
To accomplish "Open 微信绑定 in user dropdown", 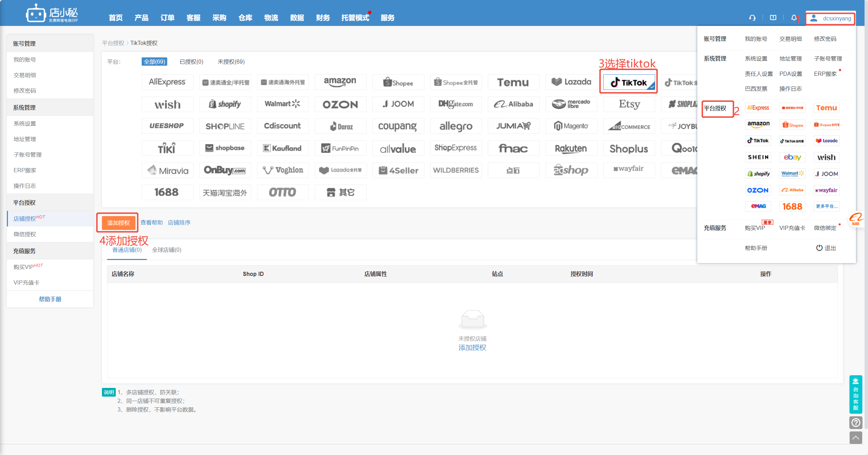I will click(825, 228).
